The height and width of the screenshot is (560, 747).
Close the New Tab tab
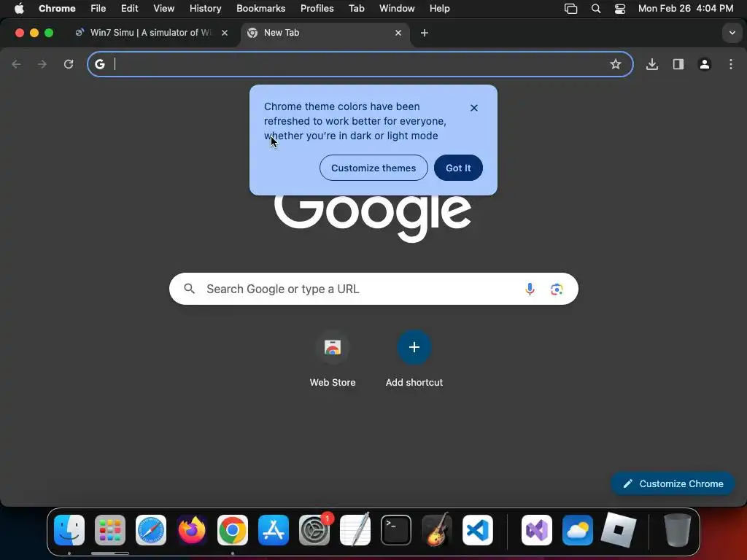click(x=398, y=33)
